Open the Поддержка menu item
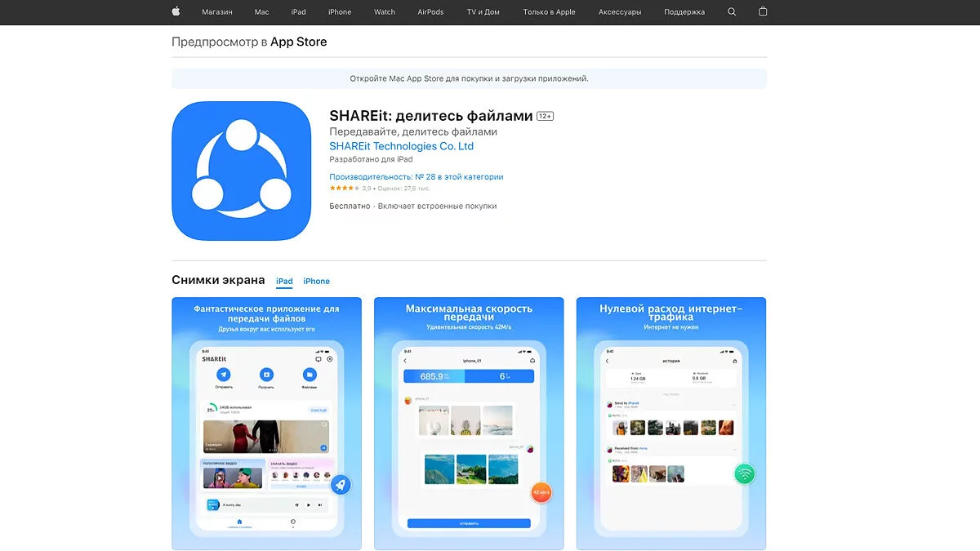This screenshot has width=980, height=551. point(684,12)
